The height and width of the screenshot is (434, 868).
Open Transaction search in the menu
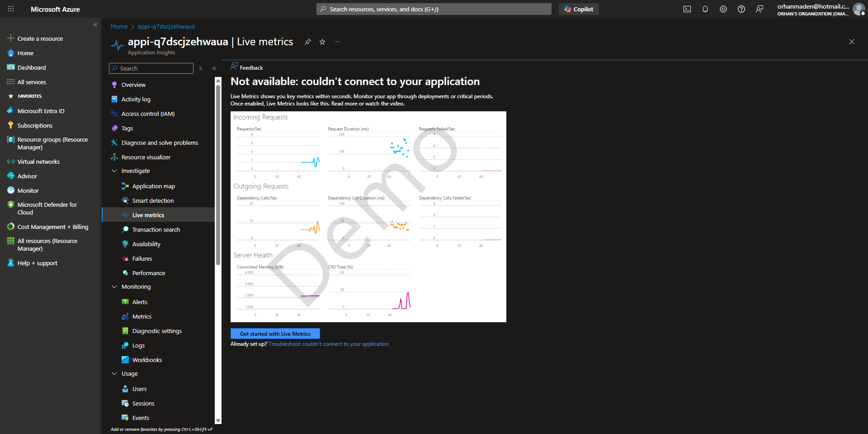click(x=156, y=230)
